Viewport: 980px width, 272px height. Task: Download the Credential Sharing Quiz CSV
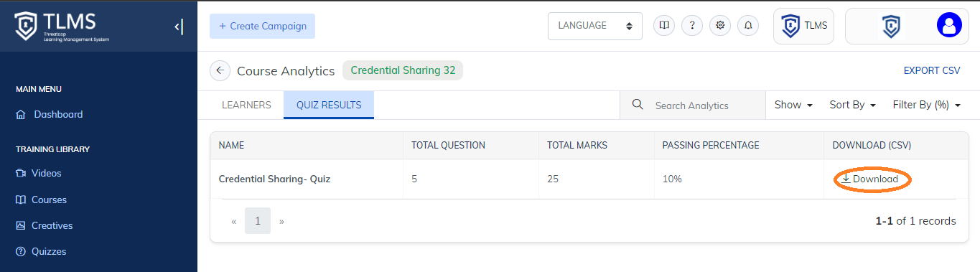[x=869, y=179]
